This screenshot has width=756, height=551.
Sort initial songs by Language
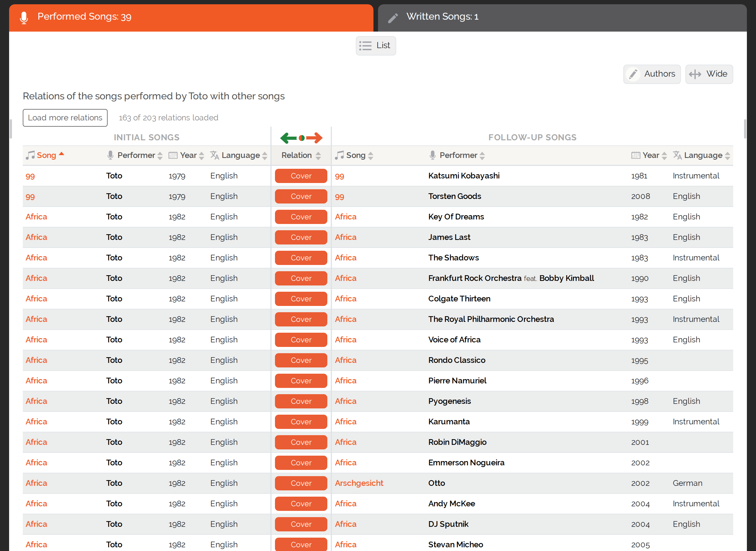click(245, 155)
